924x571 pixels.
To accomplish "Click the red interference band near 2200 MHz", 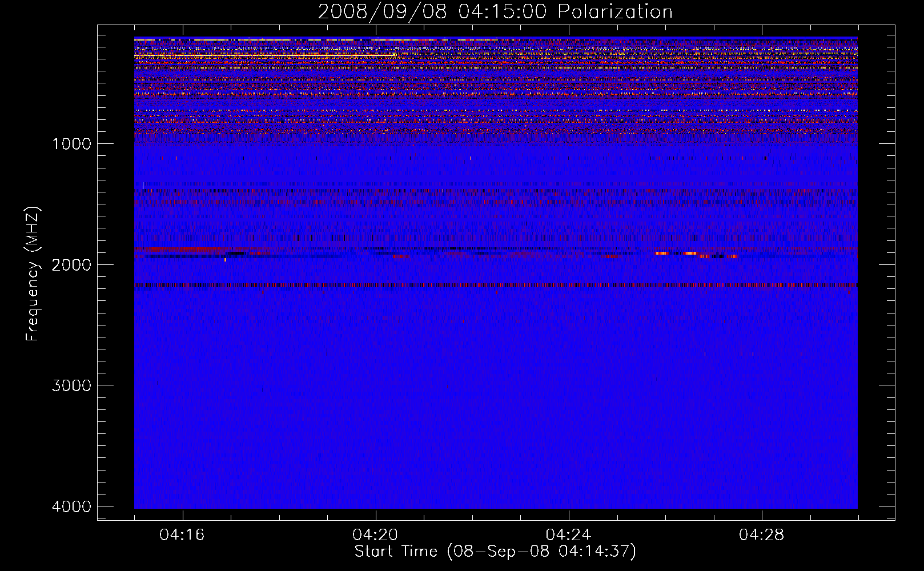I will pos(496,285).
